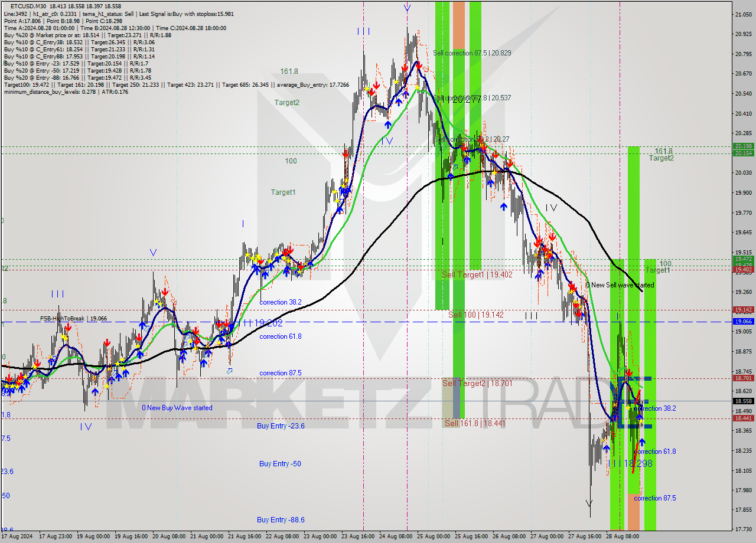Click the black 18.558 current price tag
Viewport: 756px width, 543px height.
point(743,401)
